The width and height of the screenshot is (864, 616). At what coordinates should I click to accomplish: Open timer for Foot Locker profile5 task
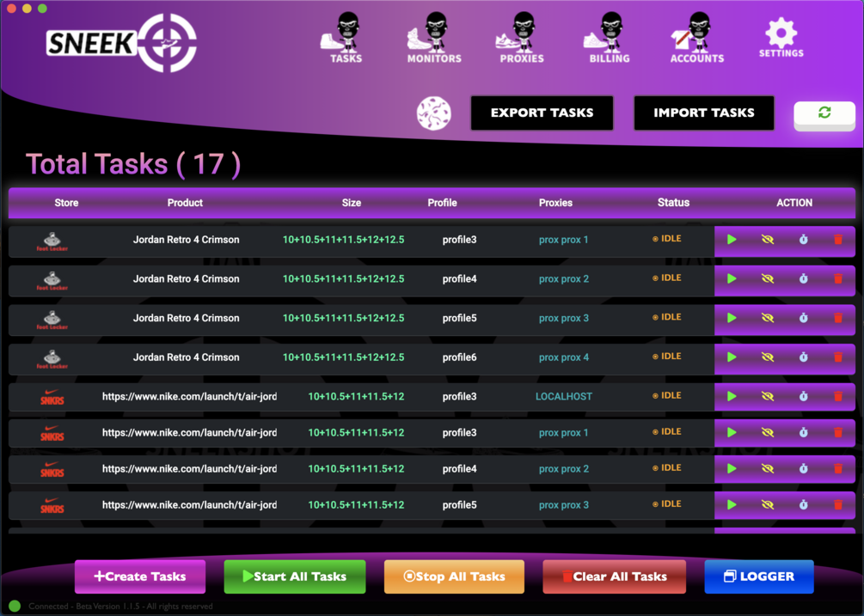(803, 318)
